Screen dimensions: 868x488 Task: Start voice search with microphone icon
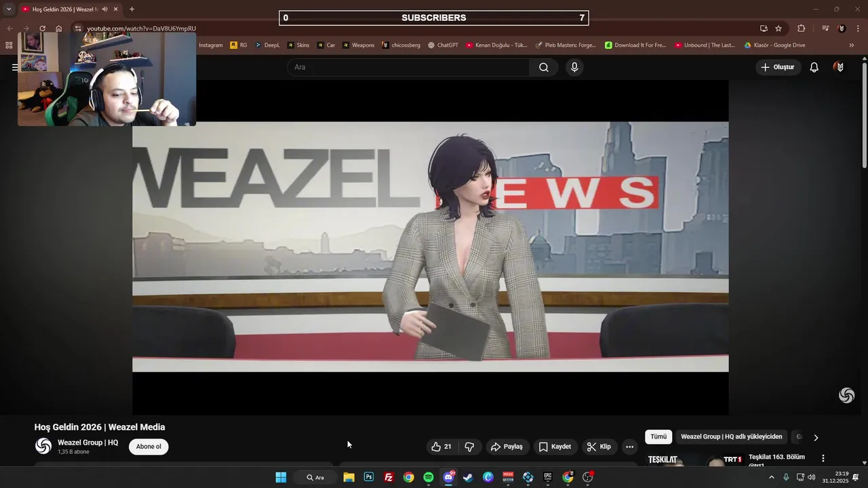(574, 67)
